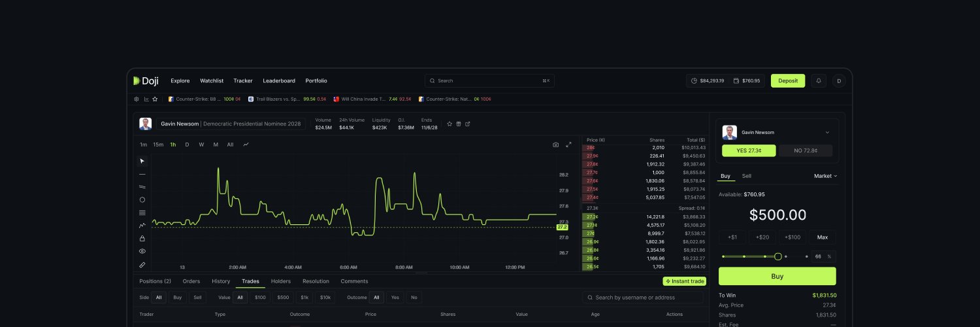Image resolution: width=980 pixels, height=327 pixels.
Task: Click the ticker chart icon
Action: point(146,99)
